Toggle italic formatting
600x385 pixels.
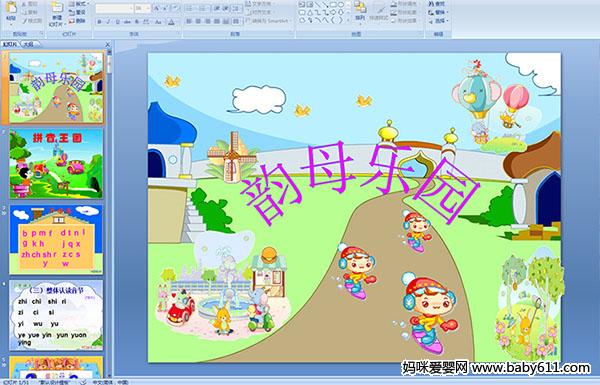point(108,22)
